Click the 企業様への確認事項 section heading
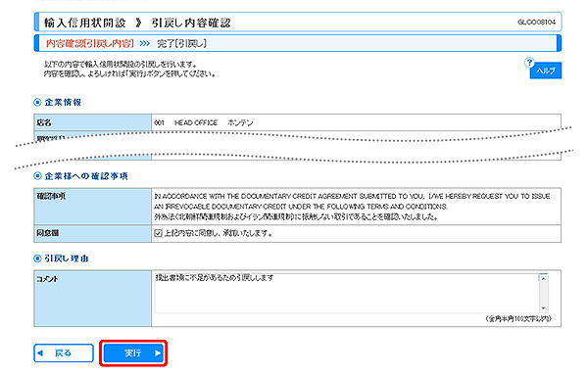The image size is (588, 376). (x=86, y=176)
